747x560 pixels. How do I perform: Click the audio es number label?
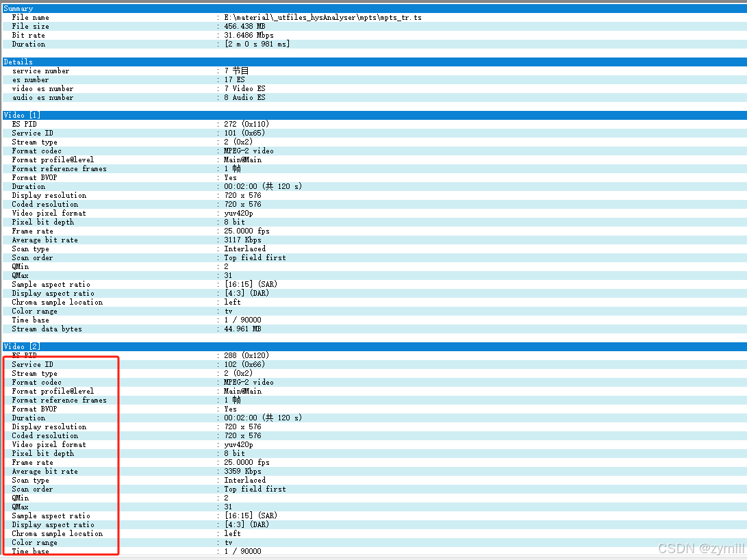pos(43,98)
